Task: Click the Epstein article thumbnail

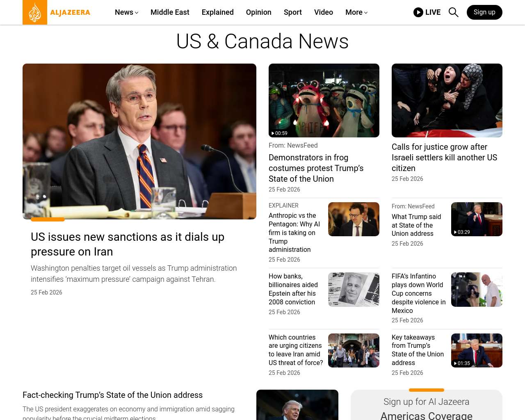Action: pyautogui.click(x=353, y=290)
